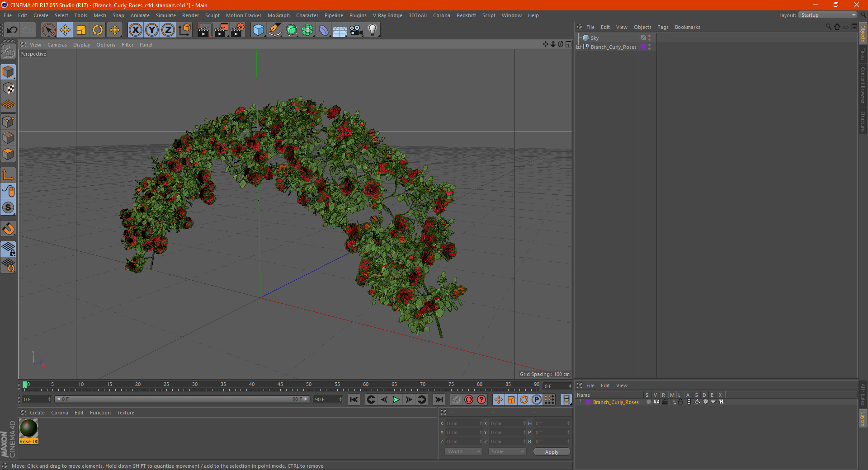Toggle viewport maximize icon
This screenshot has height=470, width=868.
568,44
